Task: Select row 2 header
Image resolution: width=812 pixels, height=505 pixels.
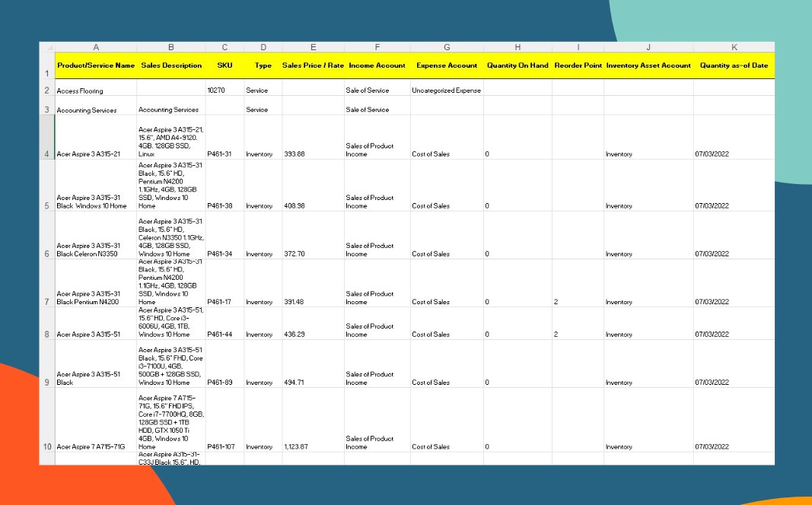Action: pos(47,87)
